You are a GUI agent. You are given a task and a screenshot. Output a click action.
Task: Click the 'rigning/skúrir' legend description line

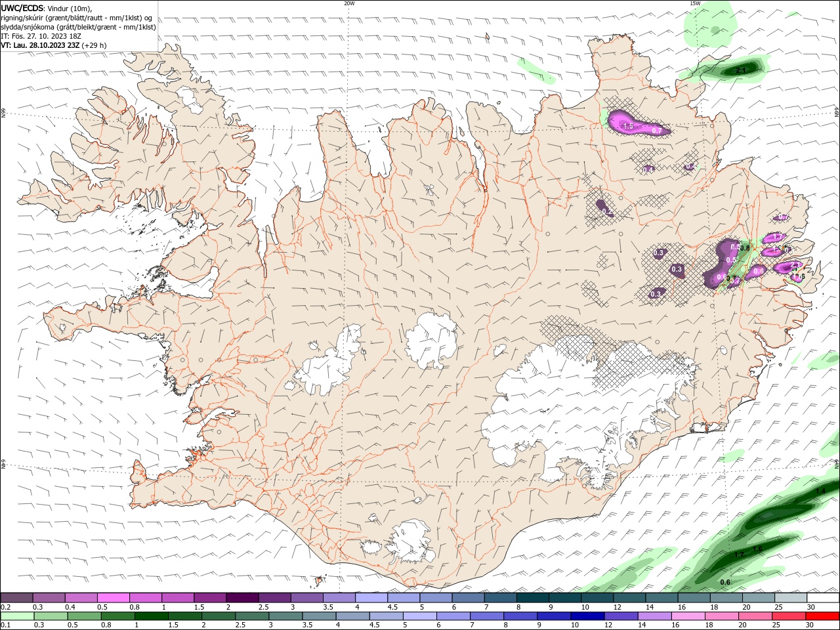point(76,17)
